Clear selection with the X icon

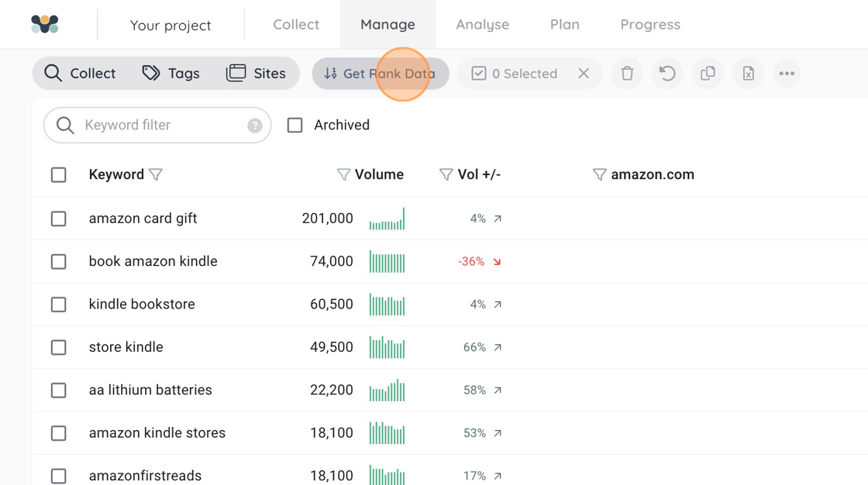(584, 73)
